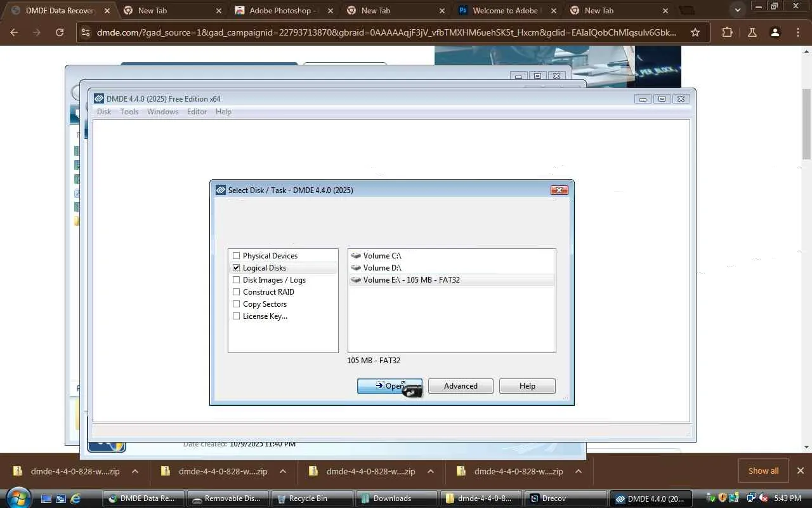The image size is (812, 508).
Task: Open the Removable Disk taskbar button
Action: 226,498
